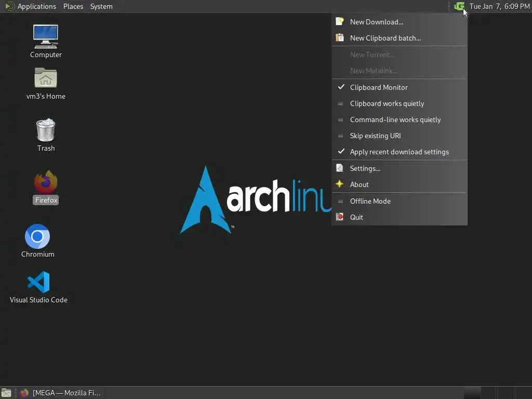Screen dimensions: 532x399
Task: Enable Clipboard works quietly
Action: click(400, 103)
